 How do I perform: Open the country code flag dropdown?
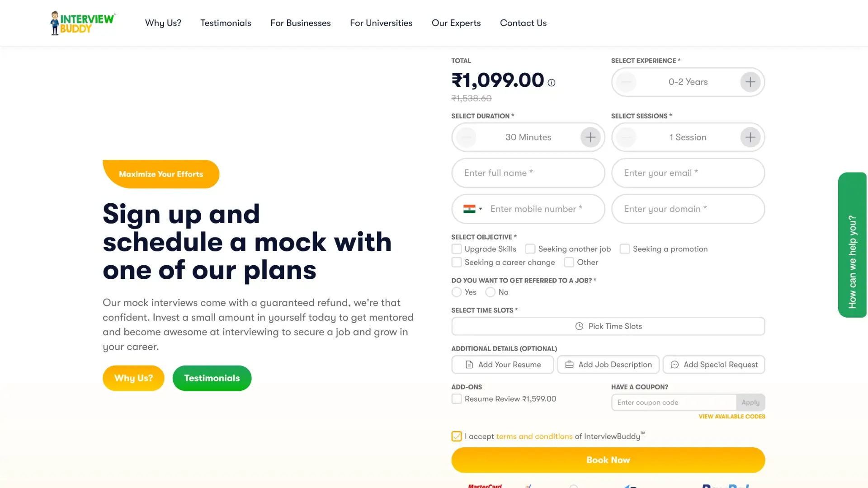pos(472,209)
